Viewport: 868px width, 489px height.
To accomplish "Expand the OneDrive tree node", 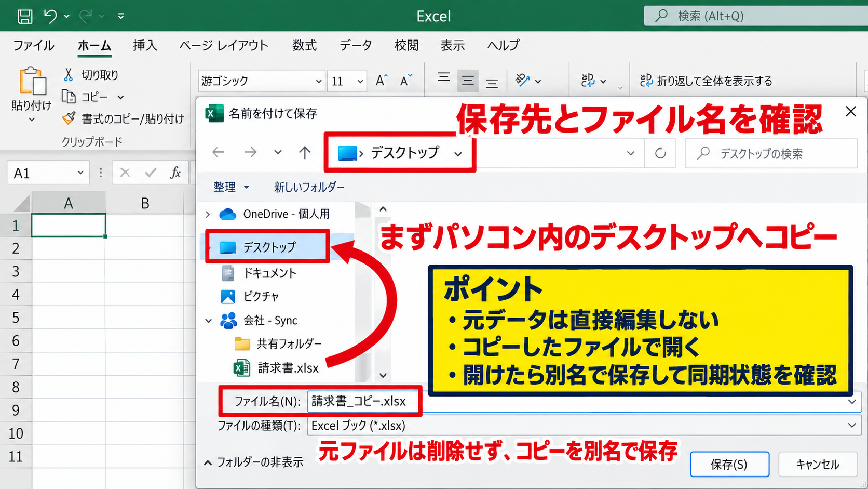I will [x=208, y=214].
